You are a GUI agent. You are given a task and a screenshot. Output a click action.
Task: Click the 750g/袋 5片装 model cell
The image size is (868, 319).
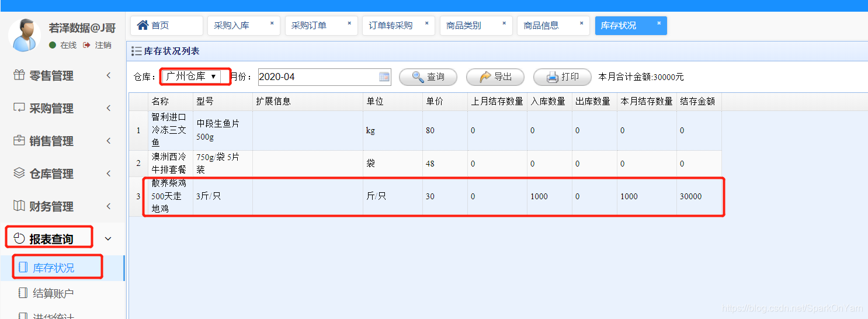click(223, 164)
